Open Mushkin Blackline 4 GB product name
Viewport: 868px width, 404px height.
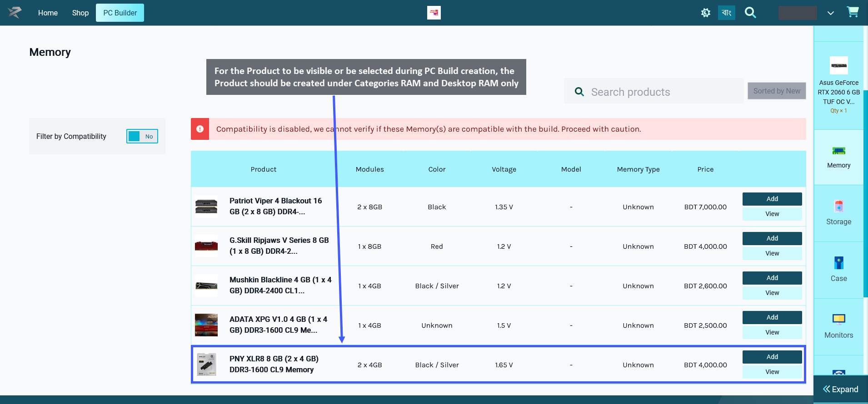[x=280, y=285]
